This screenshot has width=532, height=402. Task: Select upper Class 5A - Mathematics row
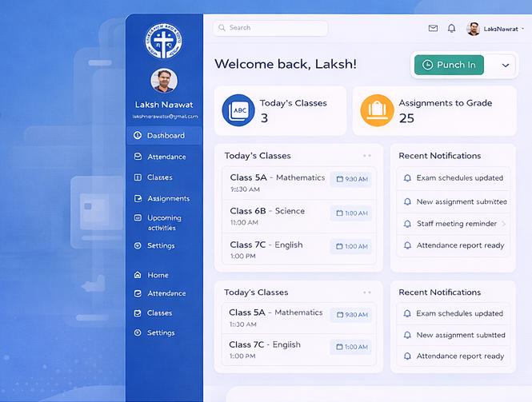point(299,183)
